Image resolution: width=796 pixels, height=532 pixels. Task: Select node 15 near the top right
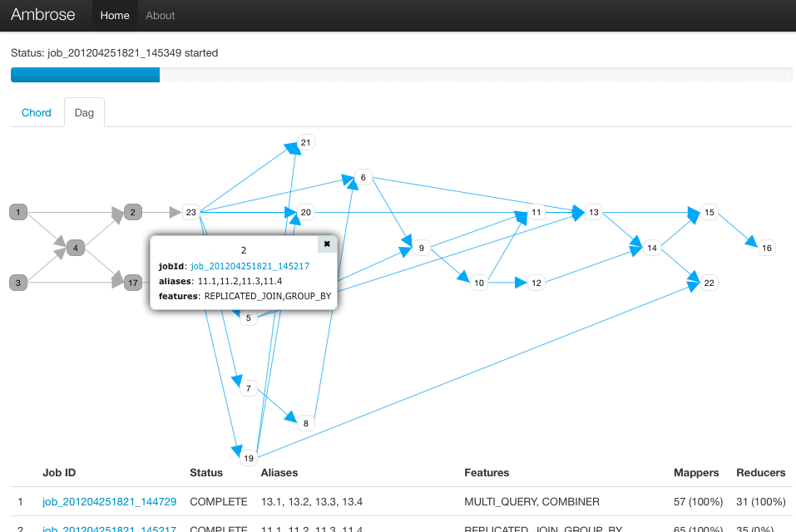click(708, 212)
